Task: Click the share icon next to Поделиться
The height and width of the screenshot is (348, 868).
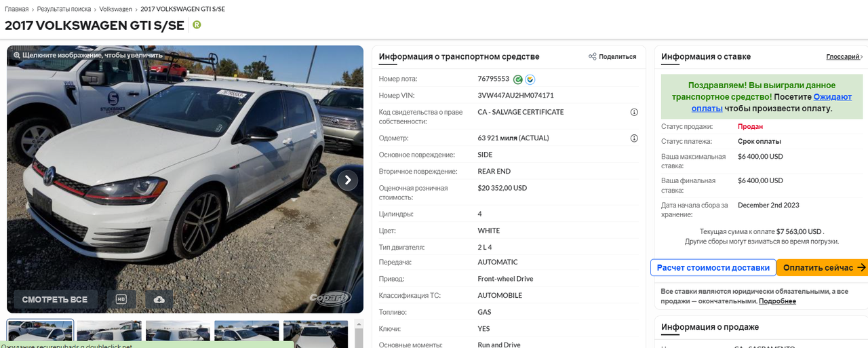Action: click(592, 57)
